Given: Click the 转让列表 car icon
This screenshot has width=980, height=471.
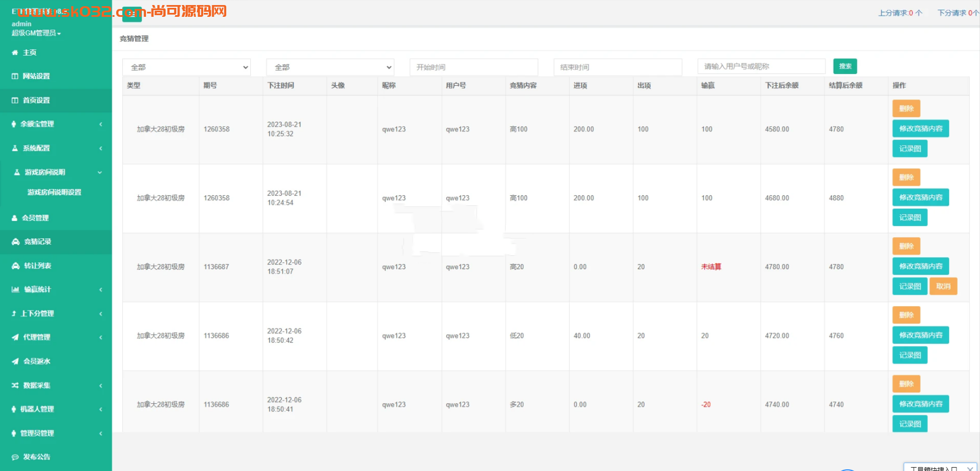Looking at the screenshot, I should [x=16, y=266].
